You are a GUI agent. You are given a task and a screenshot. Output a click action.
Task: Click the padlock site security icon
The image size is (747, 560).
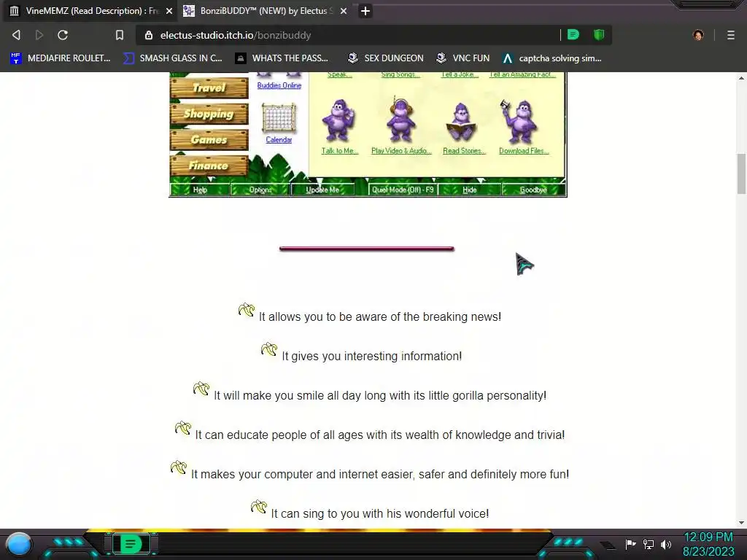(x=149, y=35)
